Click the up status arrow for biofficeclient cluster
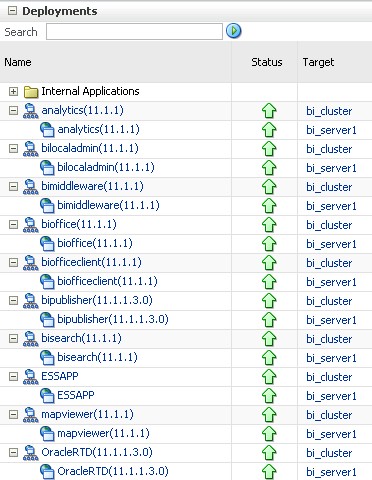The image size is (372, 480). click(x=269, y=263)
